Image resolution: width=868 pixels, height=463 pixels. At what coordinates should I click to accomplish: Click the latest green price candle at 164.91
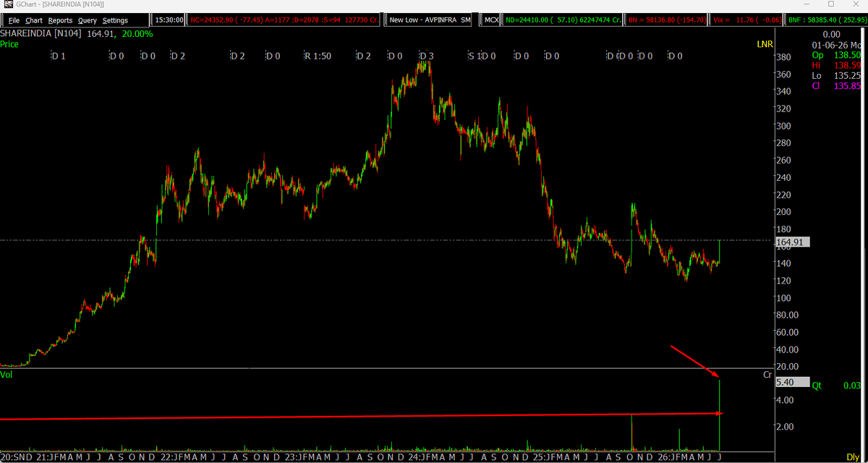pyautogui.click(x=720, y=251)
